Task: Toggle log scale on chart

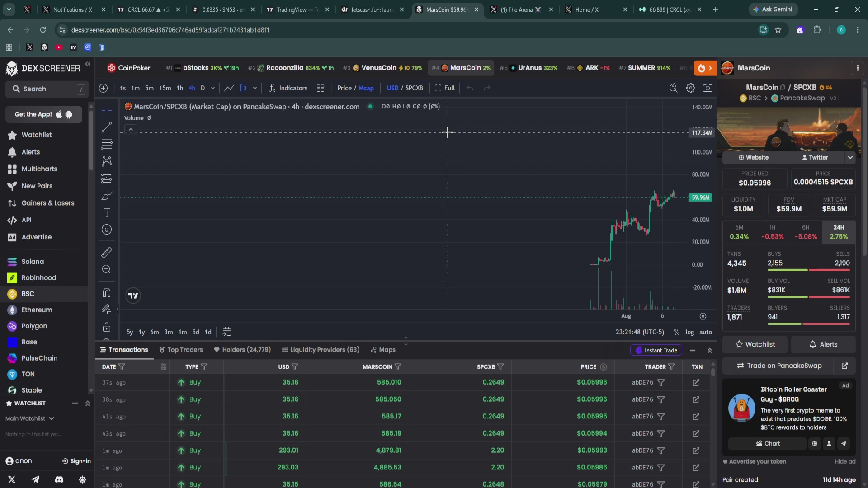Action: click(689, 332)
